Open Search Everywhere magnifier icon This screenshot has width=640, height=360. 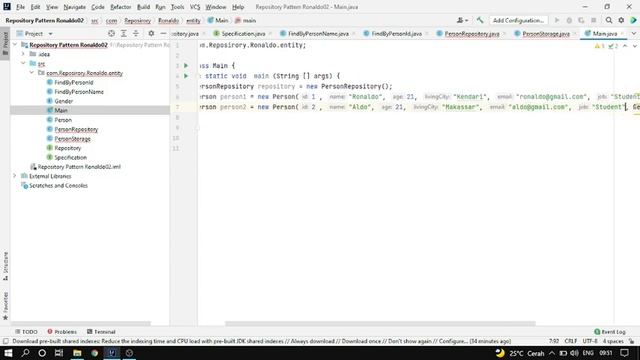(x=609, y=20)
